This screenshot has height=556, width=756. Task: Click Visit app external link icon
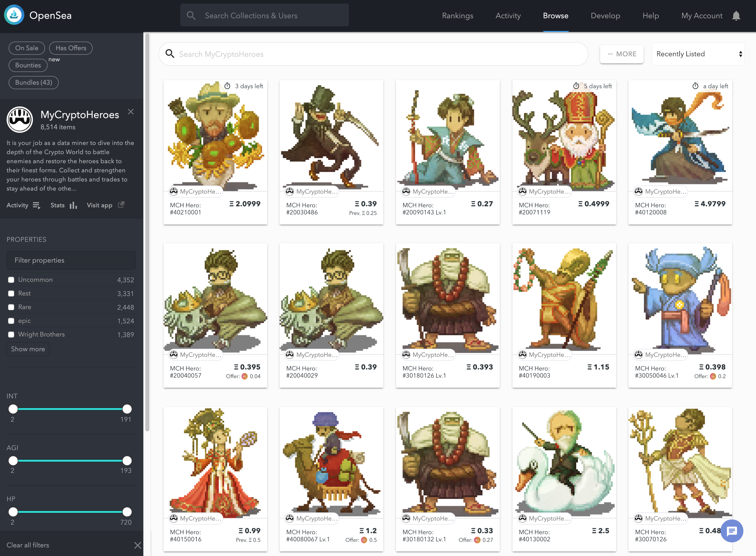pos(121,205)
